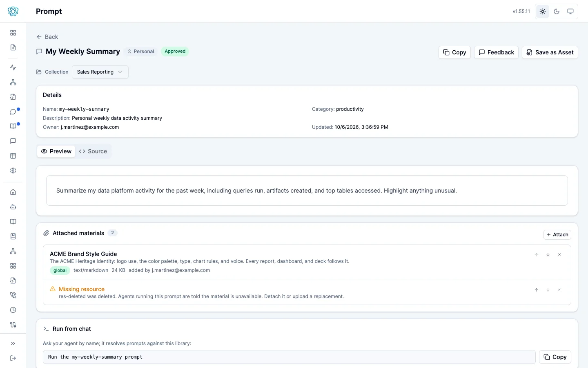
Task: Click the global tag on ACME guide
Action: [60, 270]
